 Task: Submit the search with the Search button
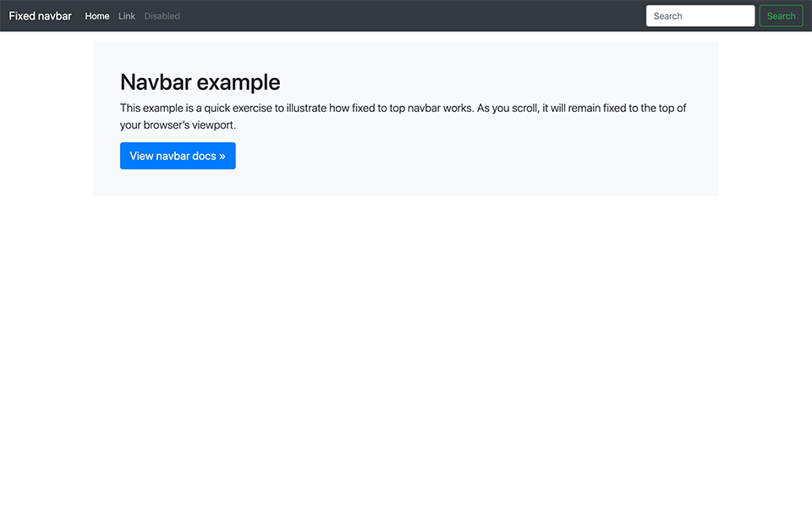pos(780,15)
